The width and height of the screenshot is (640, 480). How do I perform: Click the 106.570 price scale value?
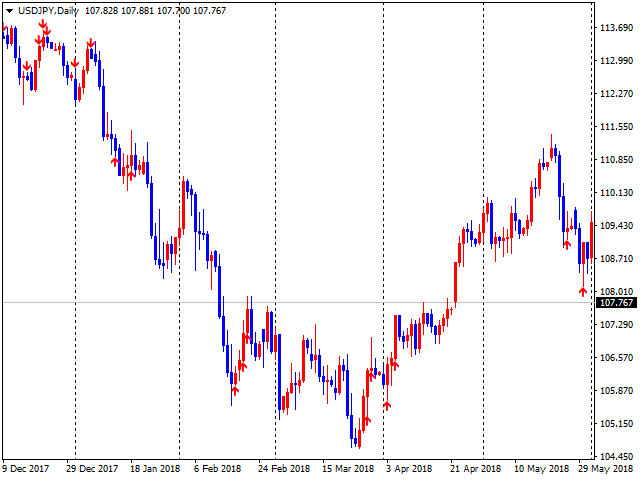(616, 358)
